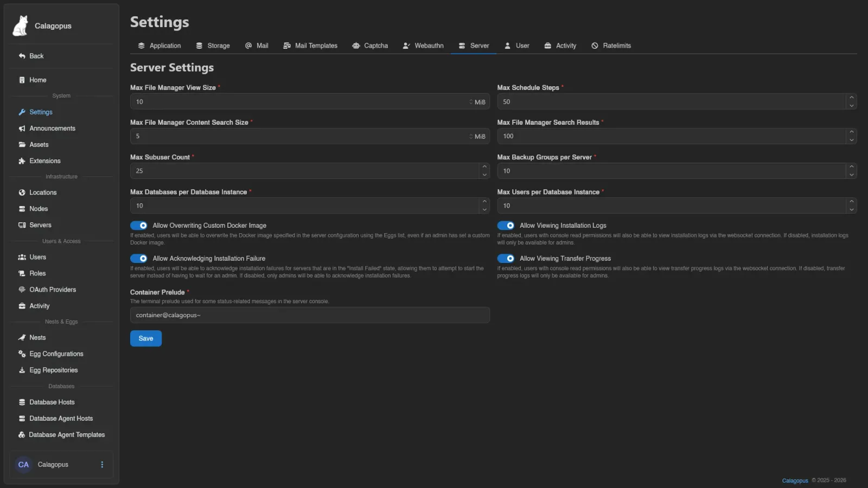Toggle Allow Viewing Transfer Progress
868x488 pixels.
pyautogui.click(x=506, y=259)
